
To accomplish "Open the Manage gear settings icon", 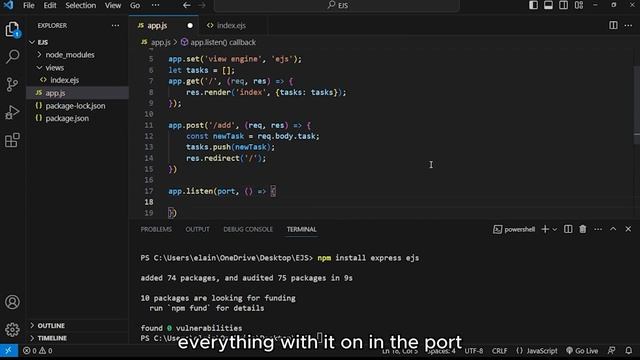I will 12,329.
